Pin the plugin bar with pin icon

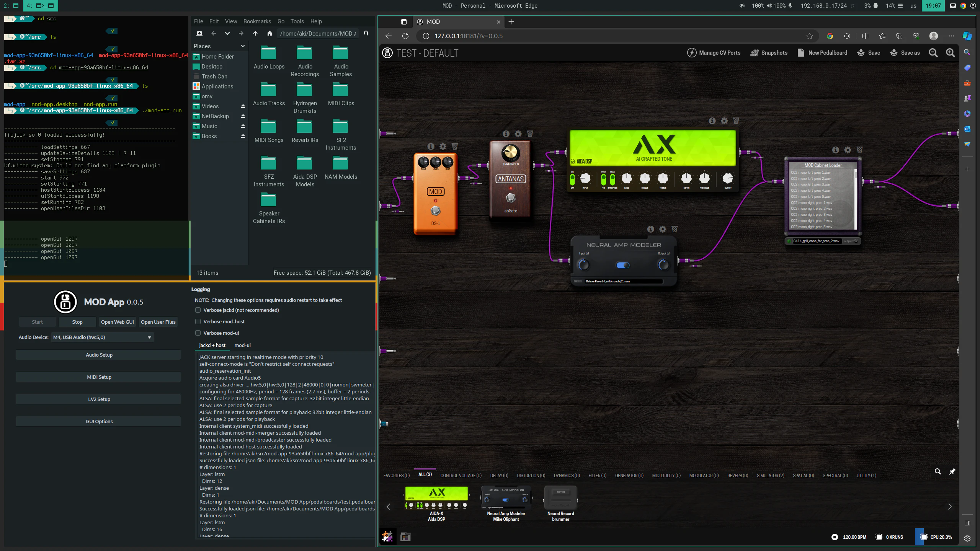pos(952,471)
